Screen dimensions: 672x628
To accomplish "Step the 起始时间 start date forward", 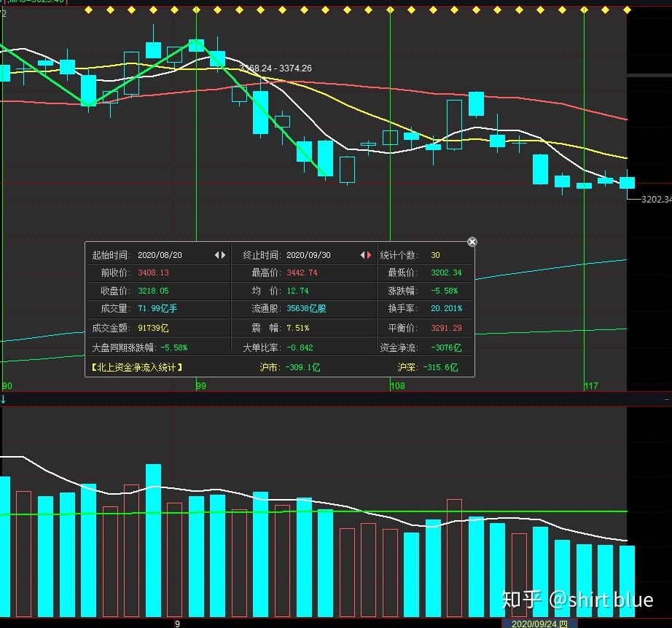I will click(223, 255).
